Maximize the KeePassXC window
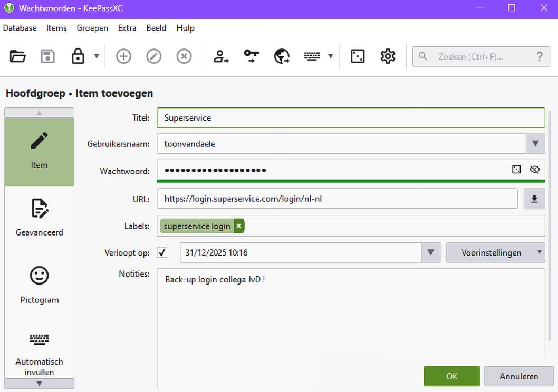 [x=512, y=8]
